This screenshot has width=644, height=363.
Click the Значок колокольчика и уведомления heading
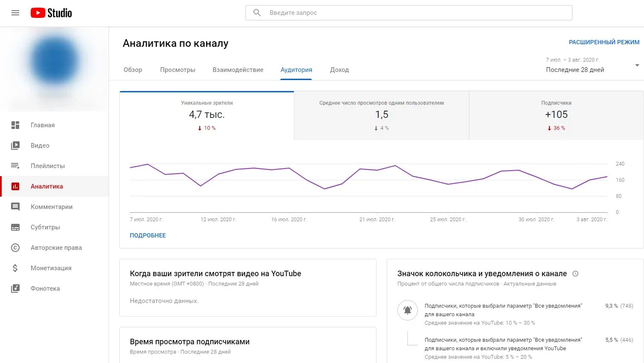pyautogui.click(x=482, y=274)
